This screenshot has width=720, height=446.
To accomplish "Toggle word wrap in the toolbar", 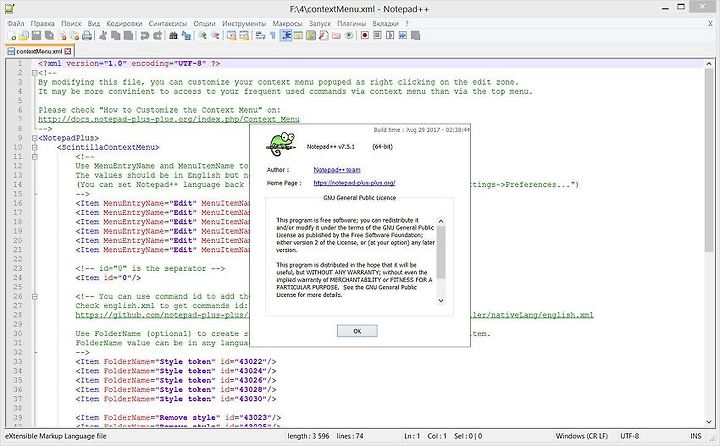I will (x=260, y=35).
